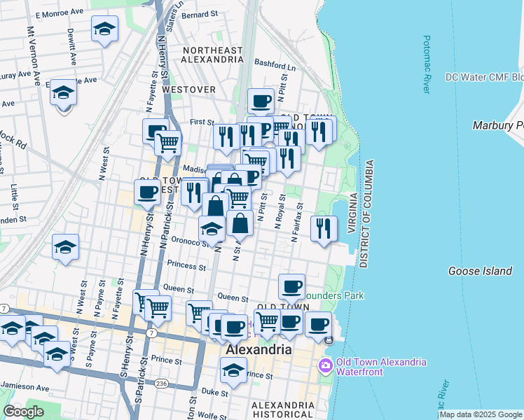Image resolution: width=524 pixels, height=420 pixels.
Task: Click the shopping cart marker left of the OLD TOWN label
Action: tap(267, 324)
